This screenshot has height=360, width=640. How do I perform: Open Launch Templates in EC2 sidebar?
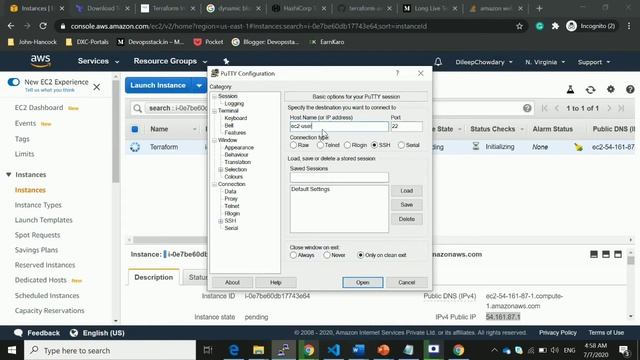[x=43, y=220]
